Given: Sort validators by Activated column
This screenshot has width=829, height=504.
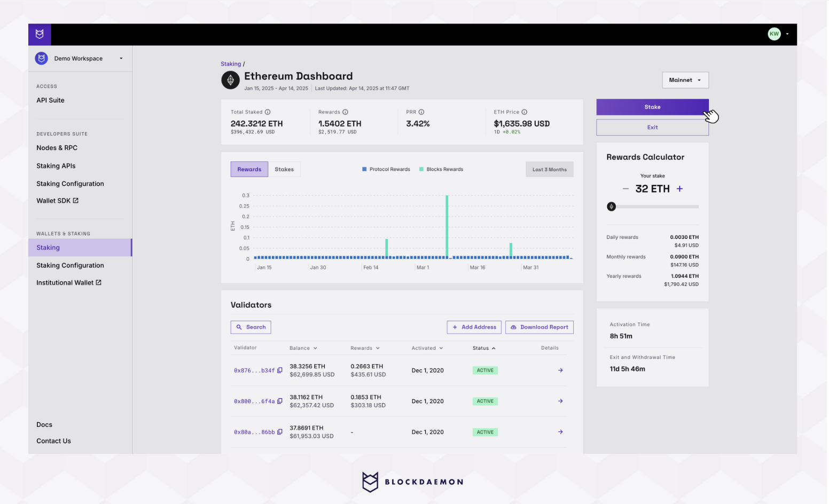Looking at the screenshot, I should [x=427, y=348].
